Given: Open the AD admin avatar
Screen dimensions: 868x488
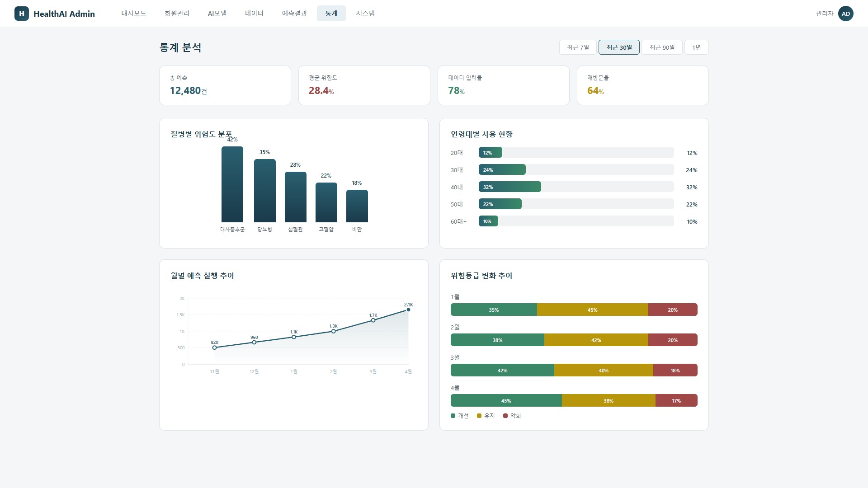Looking at the screenshot, I should click(845, 14).
